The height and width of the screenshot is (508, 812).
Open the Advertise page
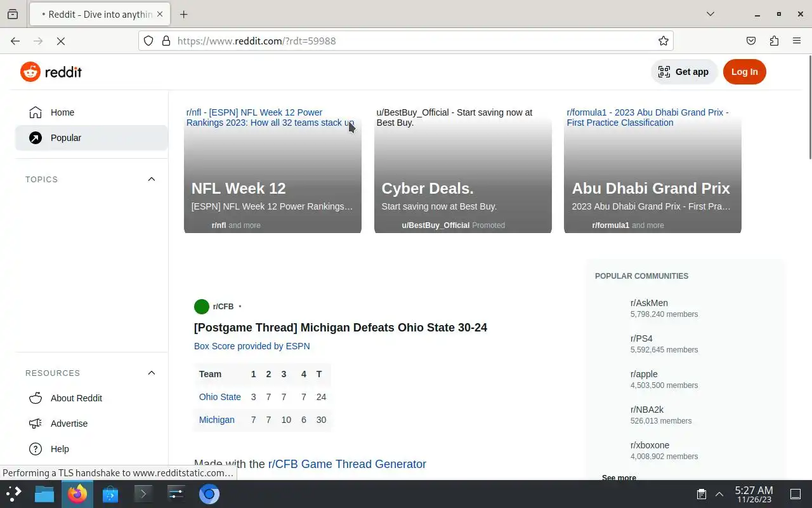tap(91, 424)
